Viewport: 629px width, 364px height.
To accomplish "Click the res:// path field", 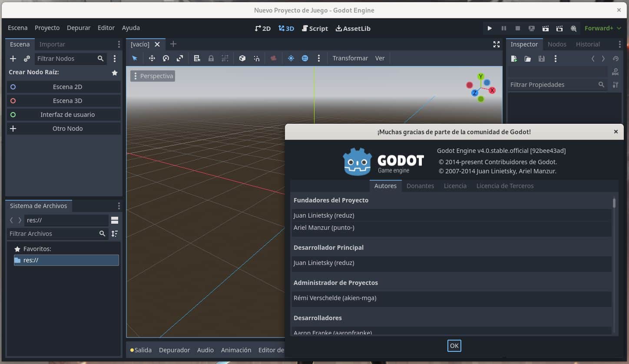I will point(66,220).
